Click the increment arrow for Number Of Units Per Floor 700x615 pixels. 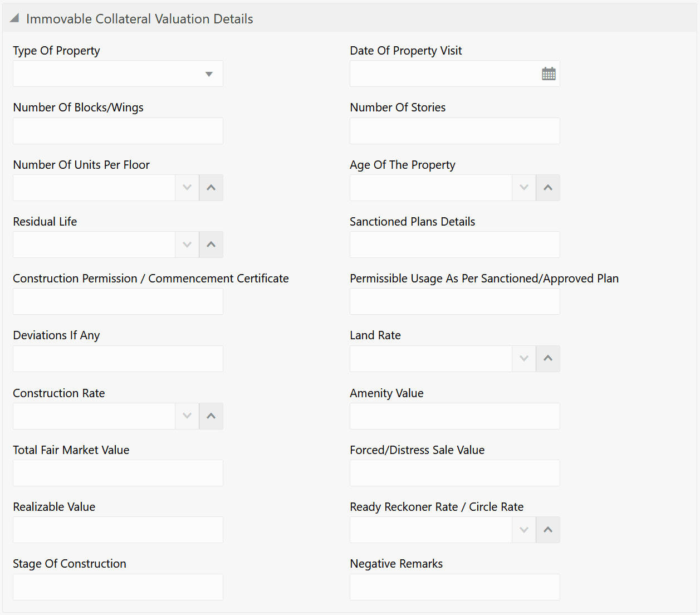pyautogui.click(x=211, y=188)
